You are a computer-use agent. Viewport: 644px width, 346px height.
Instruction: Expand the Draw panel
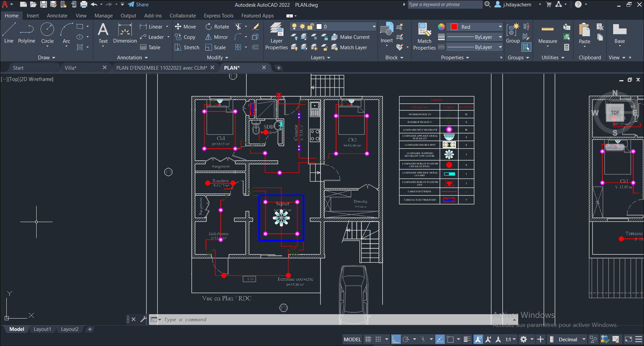46,58
